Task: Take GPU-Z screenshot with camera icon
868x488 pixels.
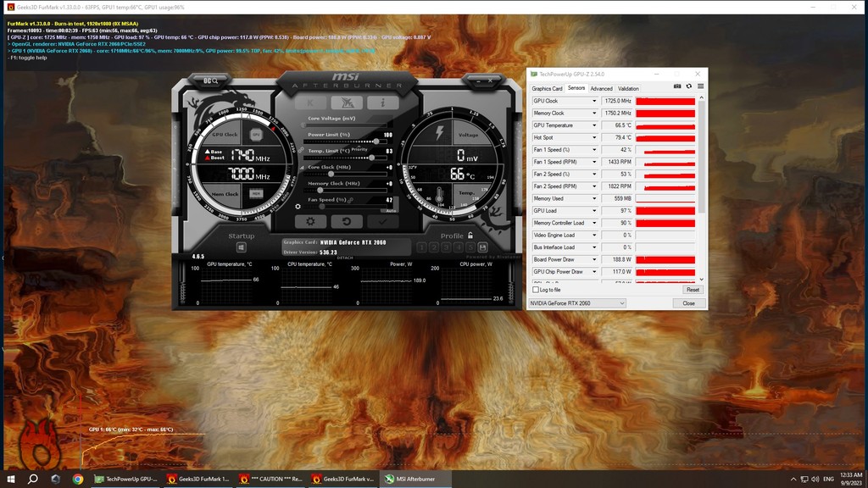Action: (677, 86)
